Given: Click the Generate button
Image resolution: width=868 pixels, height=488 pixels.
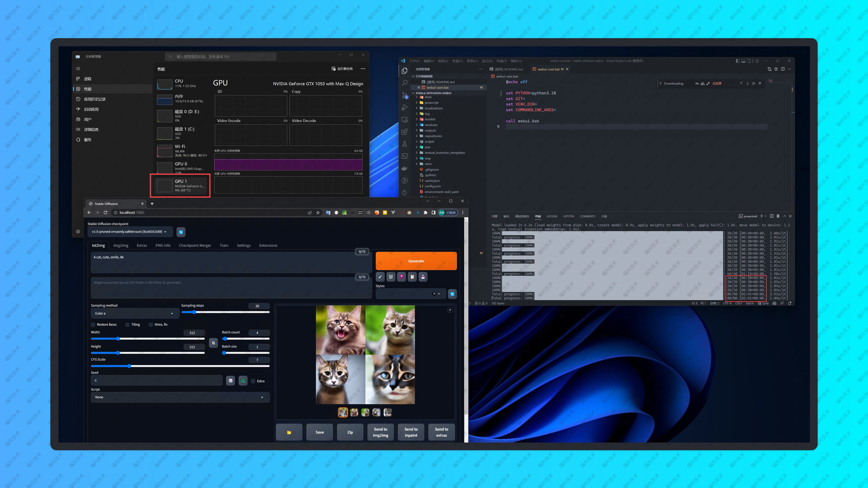Looking at the screenshot, I should click(416, 261).
